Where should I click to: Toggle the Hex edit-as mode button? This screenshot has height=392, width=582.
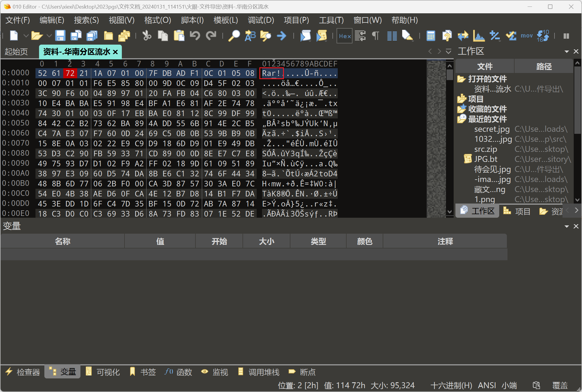[345, 36]
